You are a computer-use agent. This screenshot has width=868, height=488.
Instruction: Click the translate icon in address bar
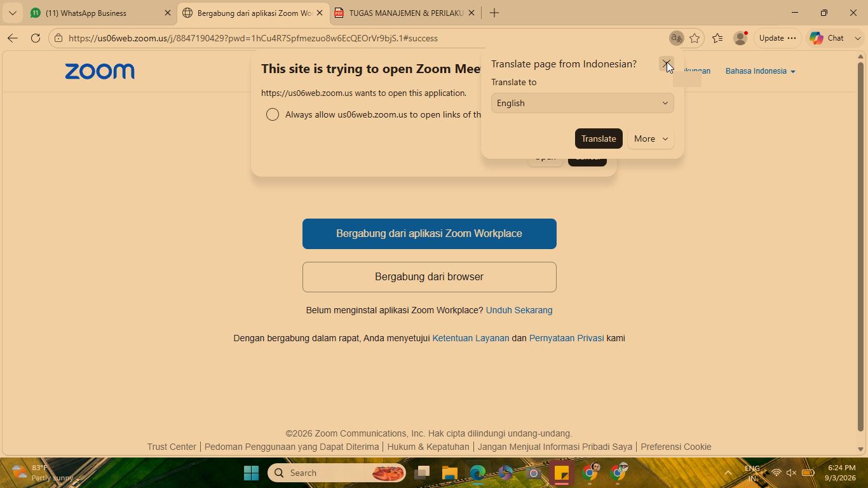[676, 38]
